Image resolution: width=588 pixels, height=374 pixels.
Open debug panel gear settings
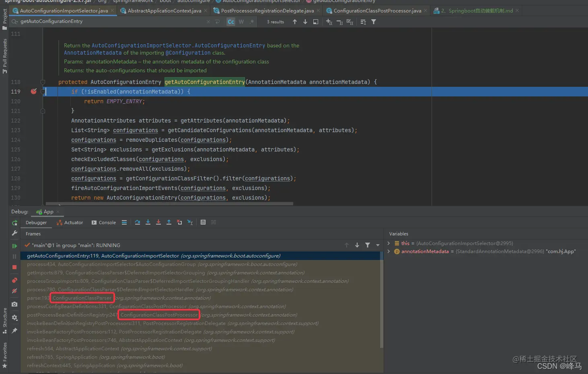pos(14,317)
